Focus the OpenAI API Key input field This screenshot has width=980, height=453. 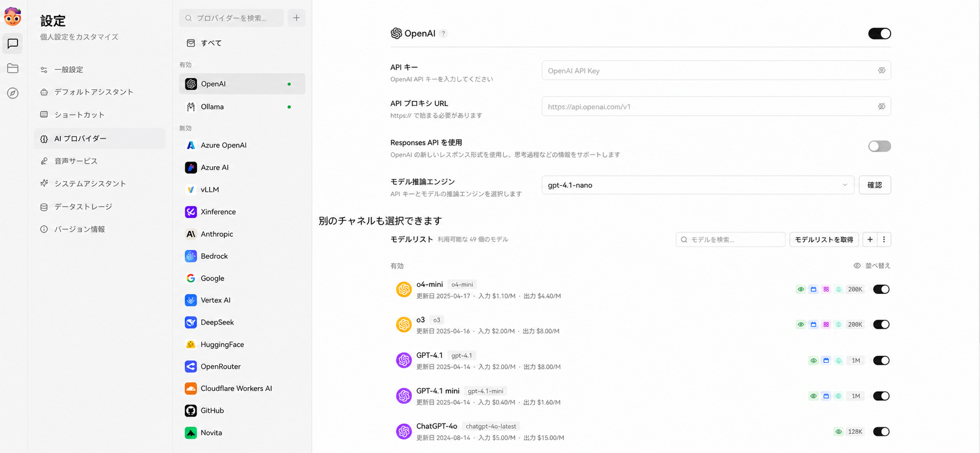pyautogui.click(x=716, y=71)
